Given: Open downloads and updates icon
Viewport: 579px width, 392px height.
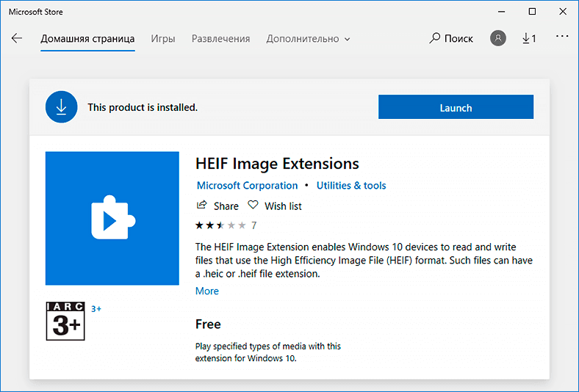Looking at the screenshot, I should click(x=529, y=38).
